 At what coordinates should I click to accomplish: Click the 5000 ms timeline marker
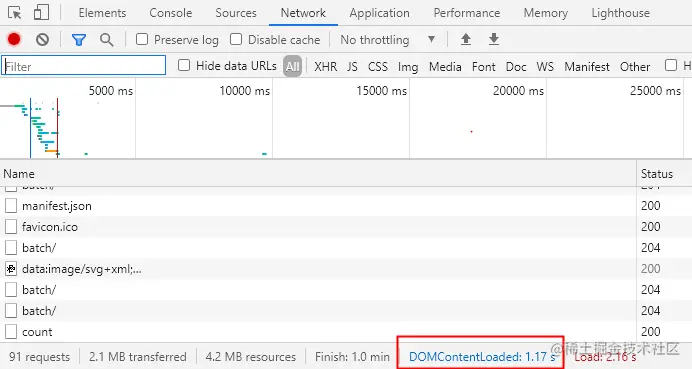(111, 91)
